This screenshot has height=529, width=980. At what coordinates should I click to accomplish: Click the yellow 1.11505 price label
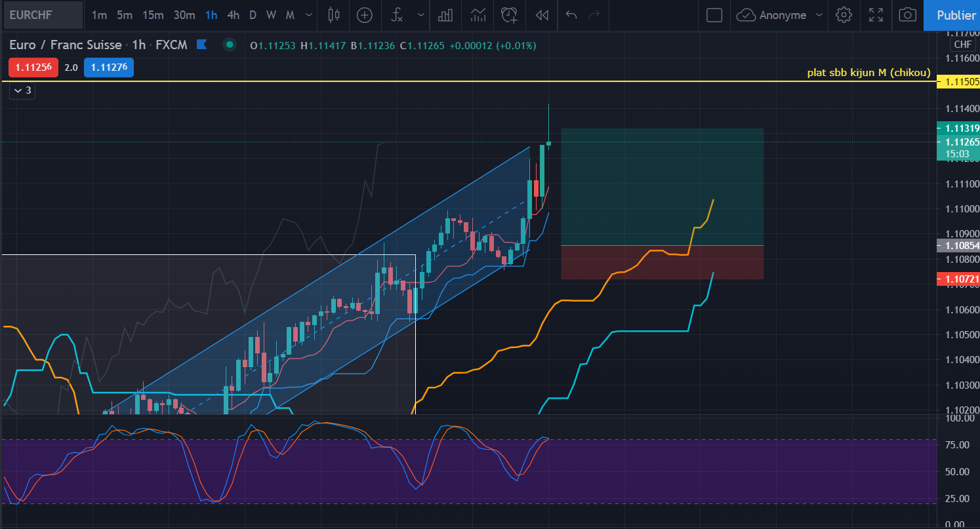click(958, 82)
